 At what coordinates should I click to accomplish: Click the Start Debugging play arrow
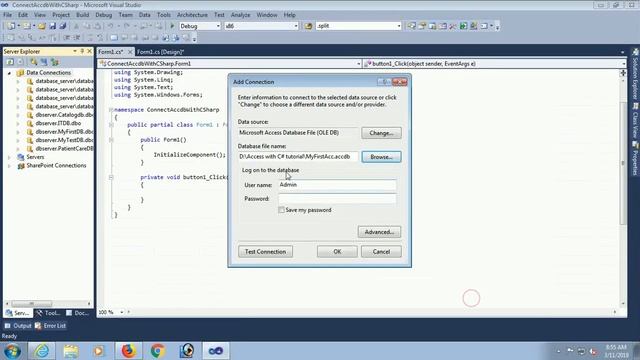tap(172, 26)
